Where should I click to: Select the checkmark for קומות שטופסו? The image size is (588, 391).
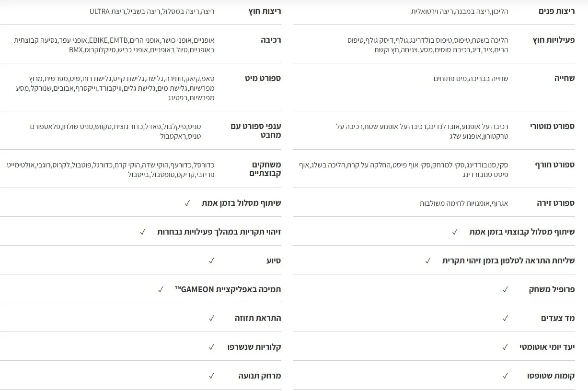click(505, 376)
